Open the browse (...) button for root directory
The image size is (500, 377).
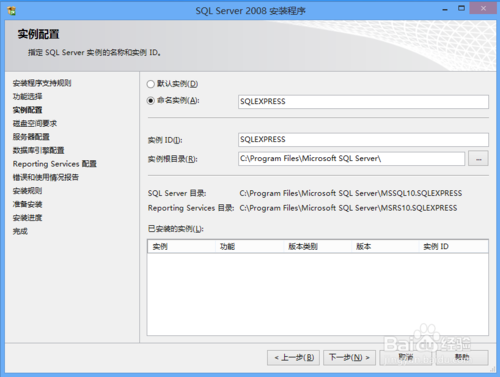(478, 159)
